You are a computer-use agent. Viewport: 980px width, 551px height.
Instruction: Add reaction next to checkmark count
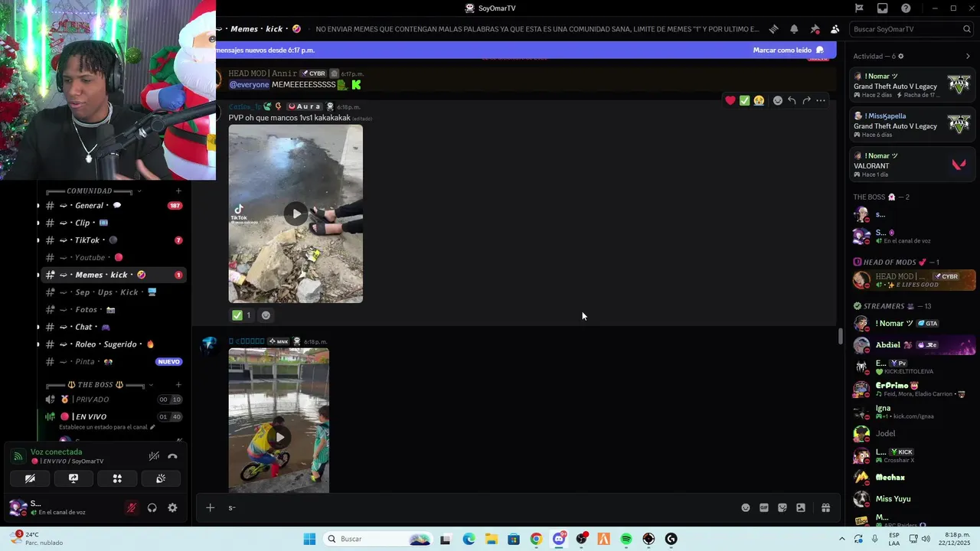point(266,315)
